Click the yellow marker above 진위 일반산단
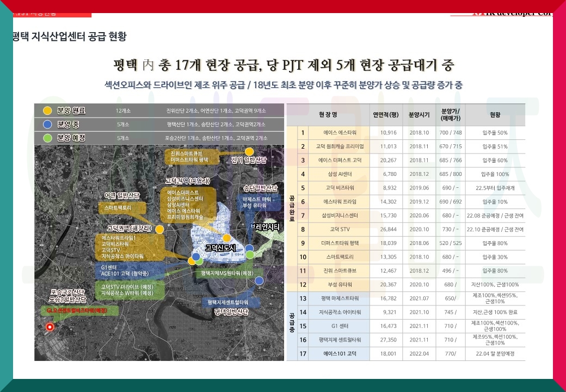The height and width of the screenshot is (392, 566). point(249,151)
